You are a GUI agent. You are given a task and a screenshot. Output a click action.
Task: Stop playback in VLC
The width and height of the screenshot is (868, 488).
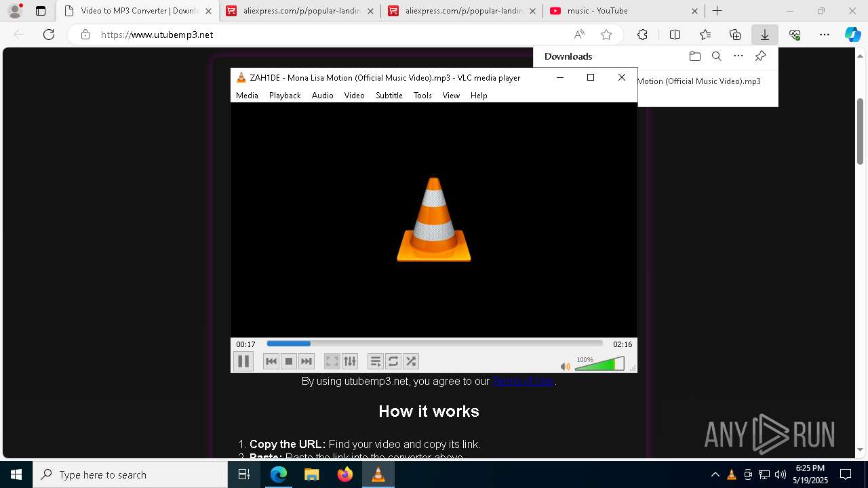point(289,361)
